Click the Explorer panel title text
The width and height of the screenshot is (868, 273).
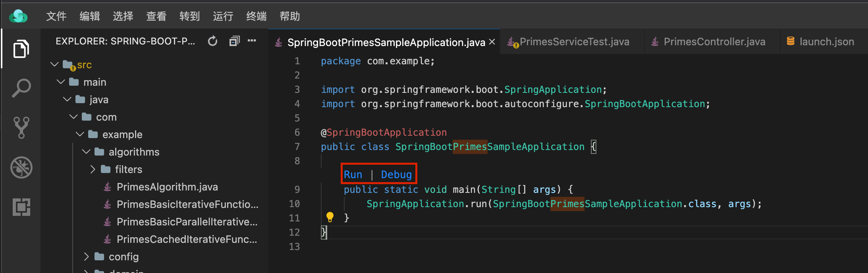(x=125, y=41)
